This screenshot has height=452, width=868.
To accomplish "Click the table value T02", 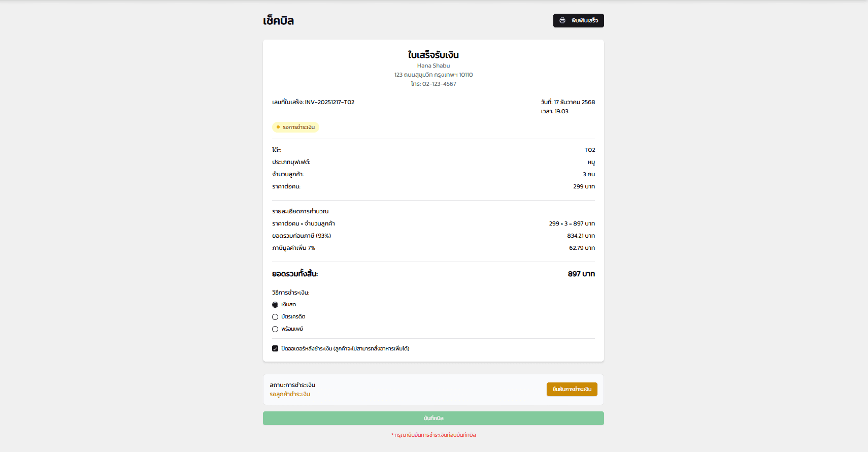I will click(589, 150).
